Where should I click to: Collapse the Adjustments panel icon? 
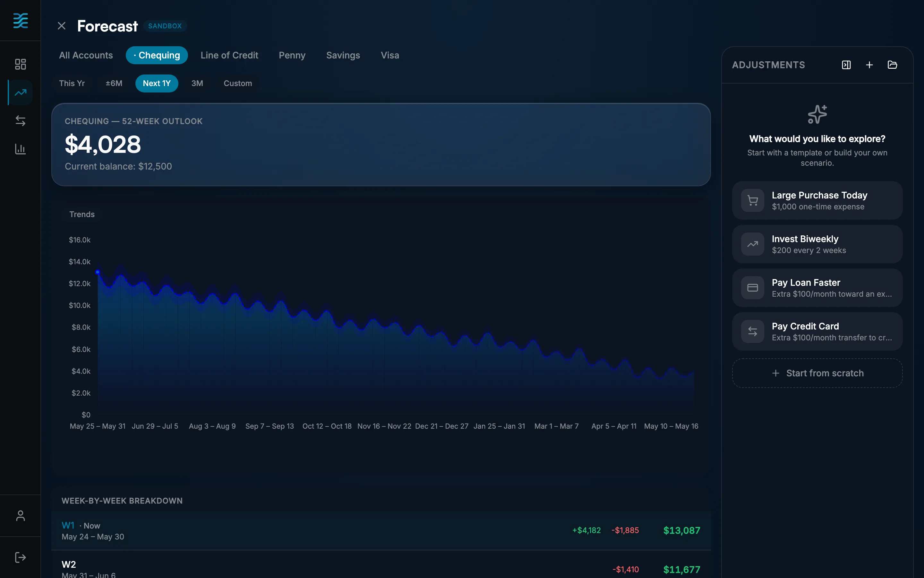(x=846, y=65)
